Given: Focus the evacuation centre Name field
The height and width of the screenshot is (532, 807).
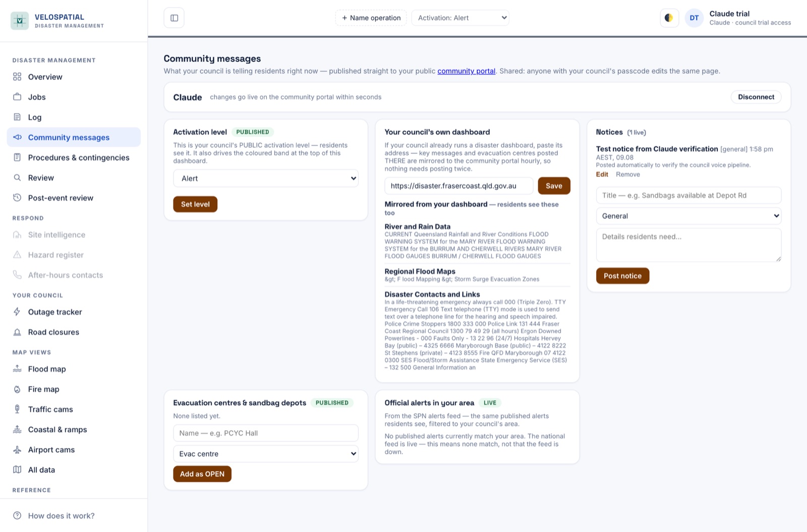Looking at the screenshot, I should (x=266, y=433).
